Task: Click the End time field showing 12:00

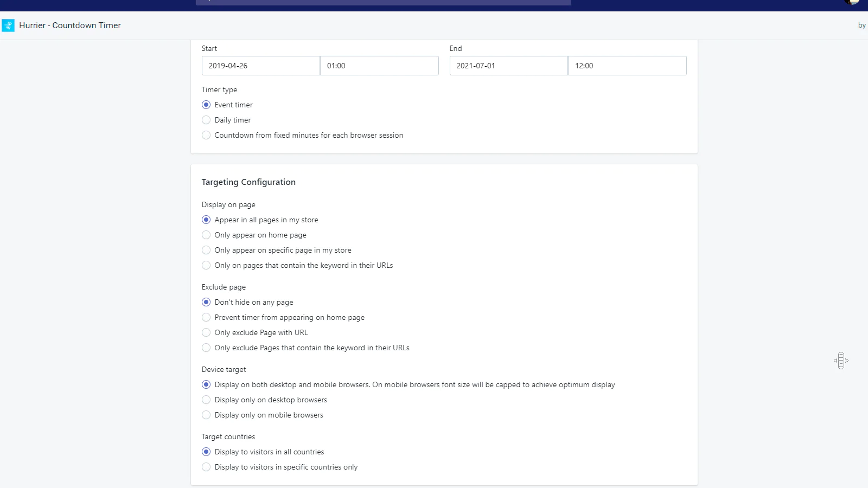Action: 627,66
